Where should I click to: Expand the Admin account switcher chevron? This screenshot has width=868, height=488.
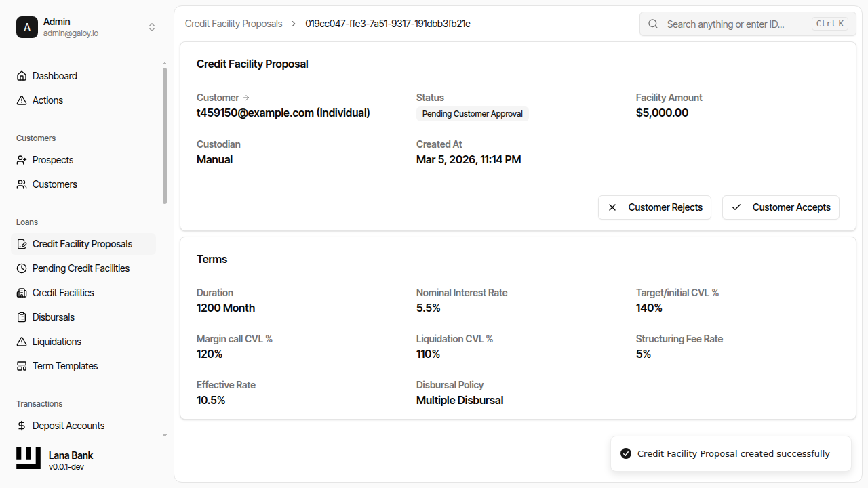(152, 27)
